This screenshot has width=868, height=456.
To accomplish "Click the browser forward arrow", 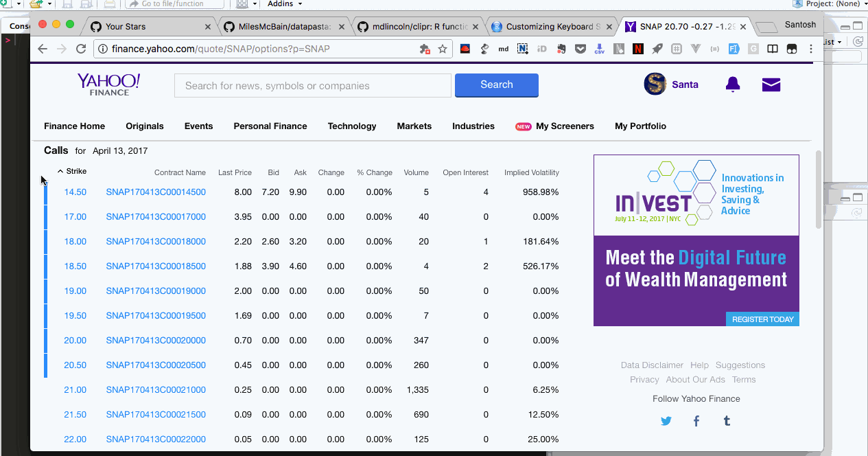I will pyautogui.click(x=62, y=49).
